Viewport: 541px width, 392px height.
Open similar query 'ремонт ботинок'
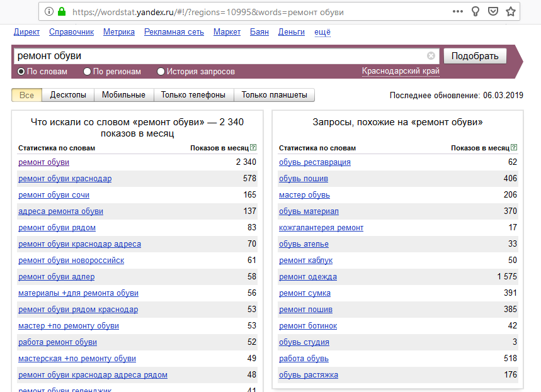(308, 326)
